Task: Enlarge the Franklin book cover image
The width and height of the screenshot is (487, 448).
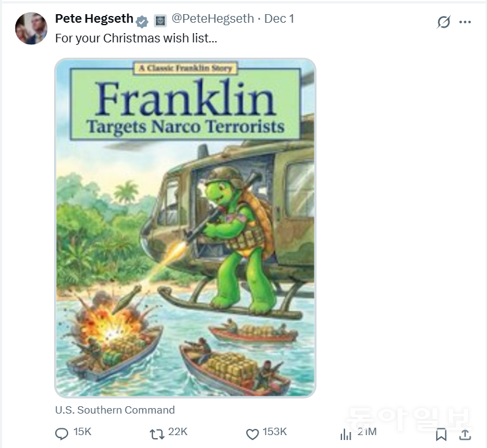Action: [x=185, y=228]
